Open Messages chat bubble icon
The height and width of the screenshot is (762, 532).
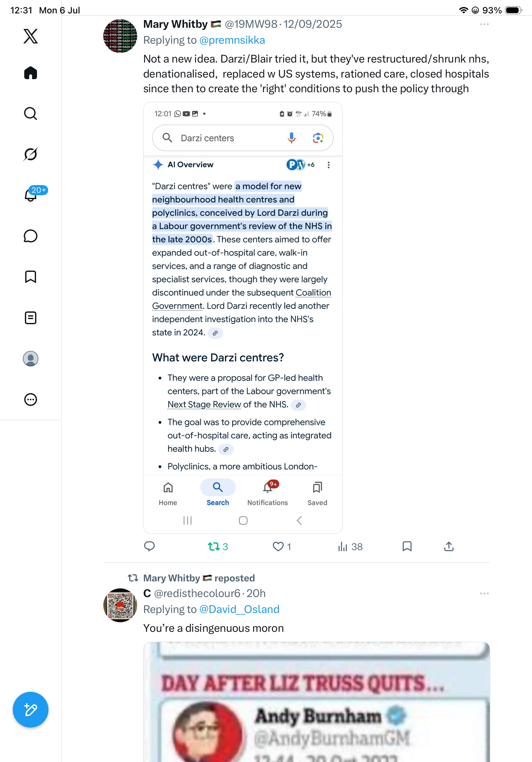pyautogui.click(x=31, y=236)
